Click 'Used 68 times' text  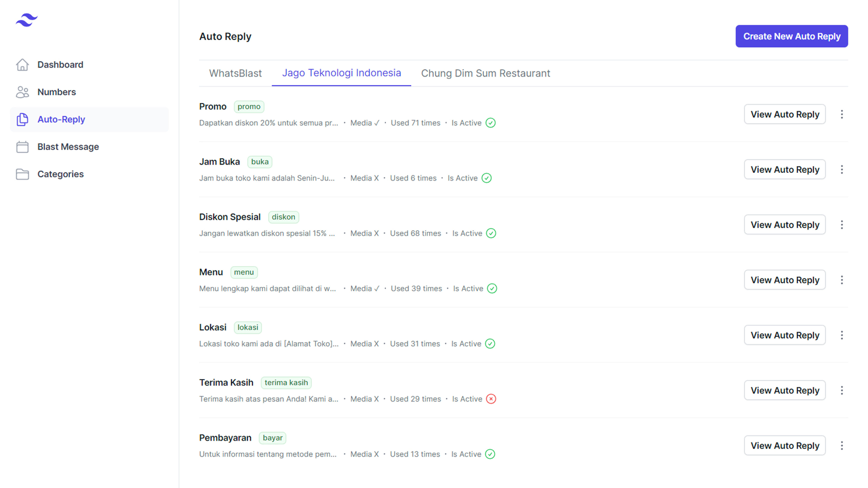(415, 233)
